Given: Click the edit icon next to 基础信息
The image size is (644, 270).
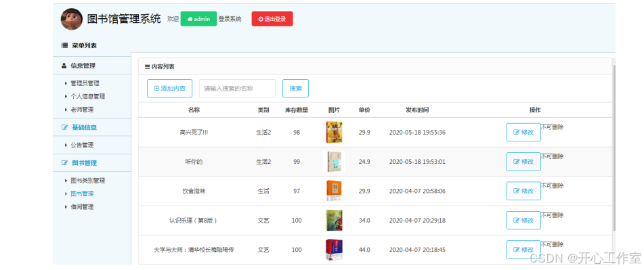Looking at the screenshot, I should point(64,127).
